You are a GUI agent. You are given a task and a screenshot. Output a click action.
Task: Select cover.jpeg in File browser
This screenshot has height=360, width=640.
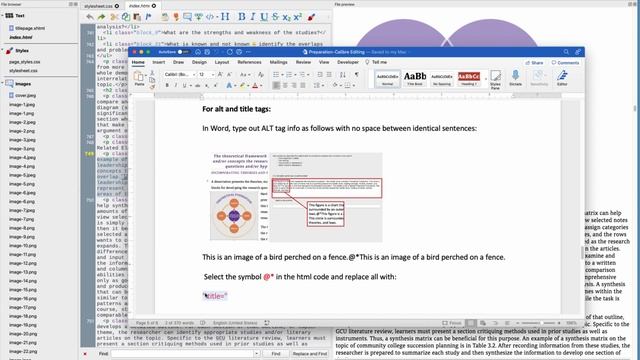[25, 96]
